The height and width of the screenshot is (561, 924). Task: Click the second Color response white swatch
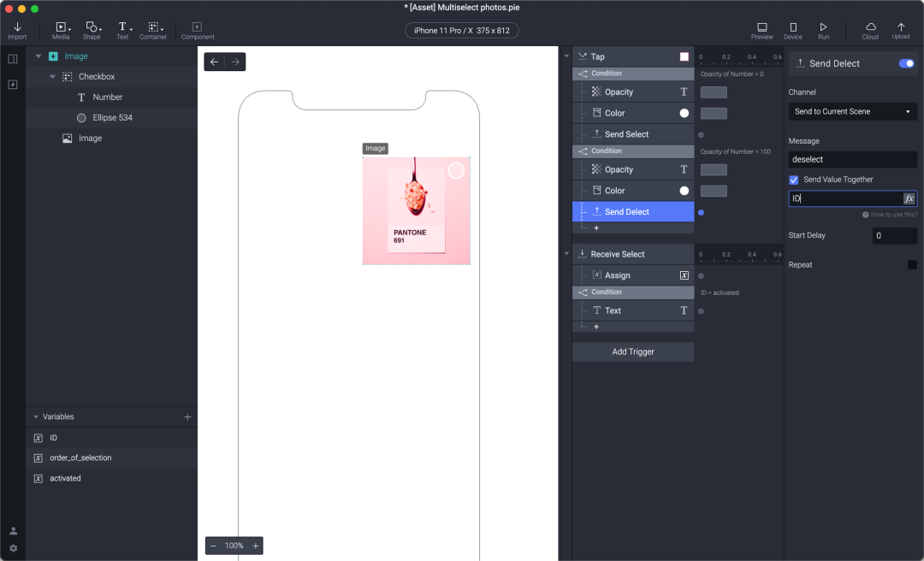click(684, 191)
